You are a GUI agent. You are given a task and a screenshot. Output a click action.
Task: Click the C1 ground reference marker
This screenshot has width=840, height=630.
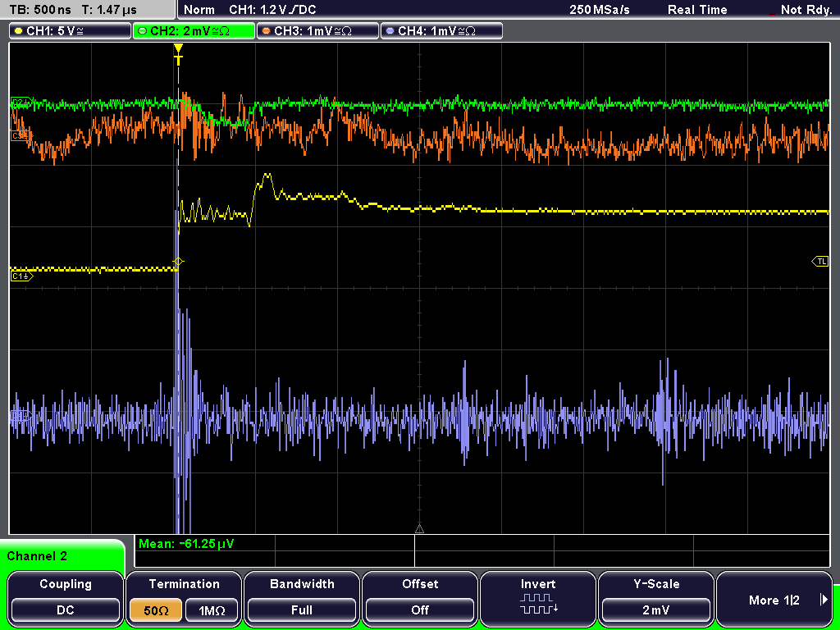pos(21,276)
